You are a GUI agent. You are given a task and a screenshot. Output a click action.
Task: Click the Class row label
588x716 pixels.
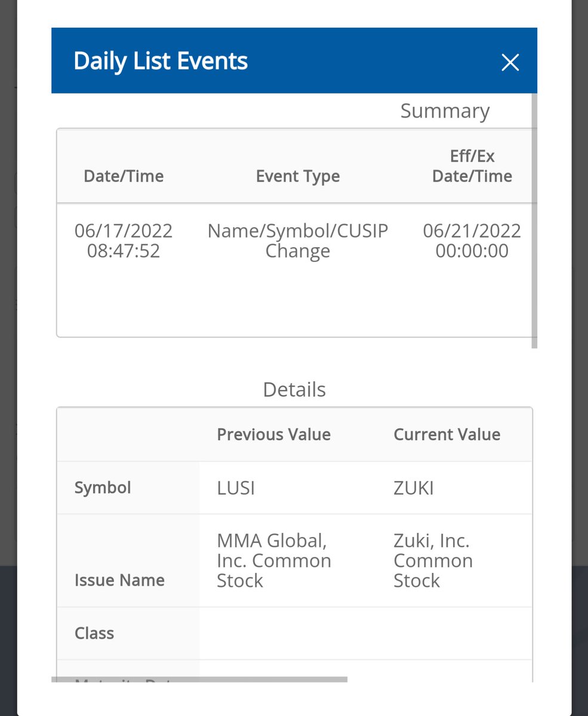pos(94,633)
